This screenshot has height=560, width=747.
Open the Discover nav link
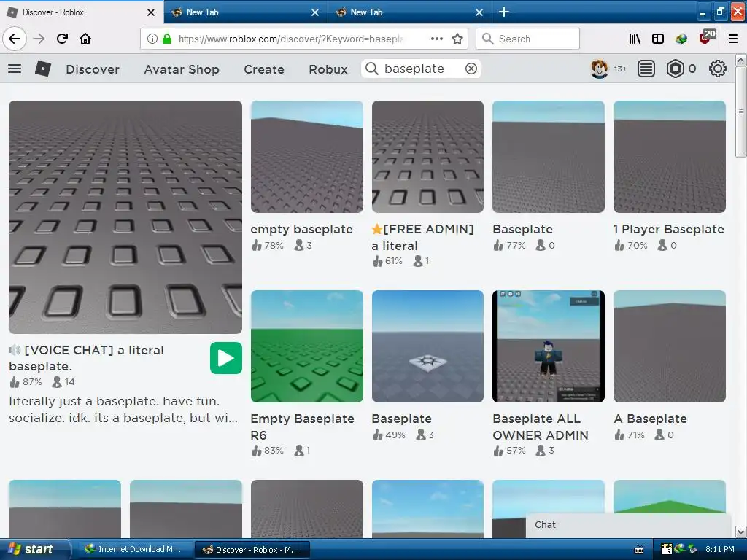[x=93, y=69]
